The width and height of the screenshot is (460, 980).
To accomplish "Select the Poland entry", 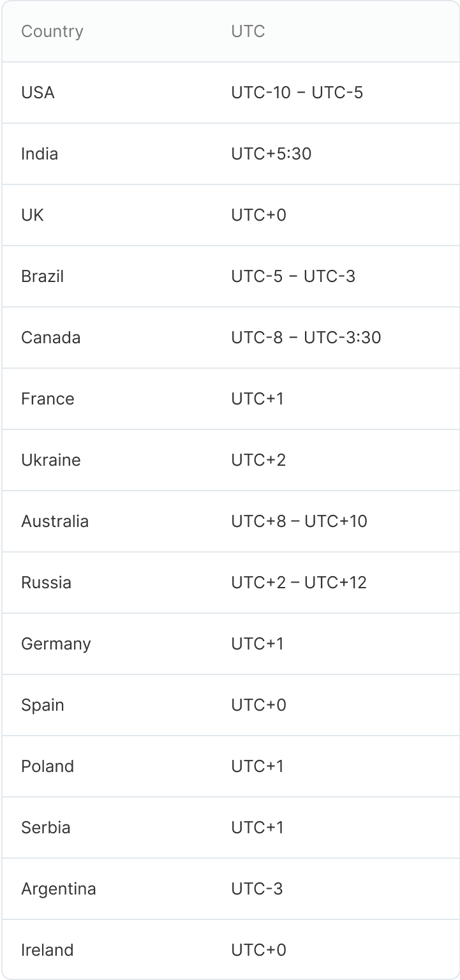I will coord(48,766).
